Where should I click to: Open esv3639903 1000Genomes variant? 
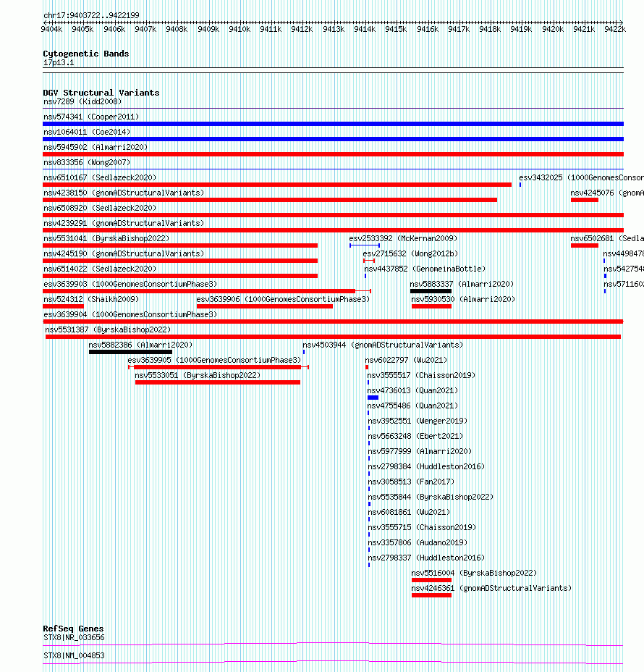(130, 284)
